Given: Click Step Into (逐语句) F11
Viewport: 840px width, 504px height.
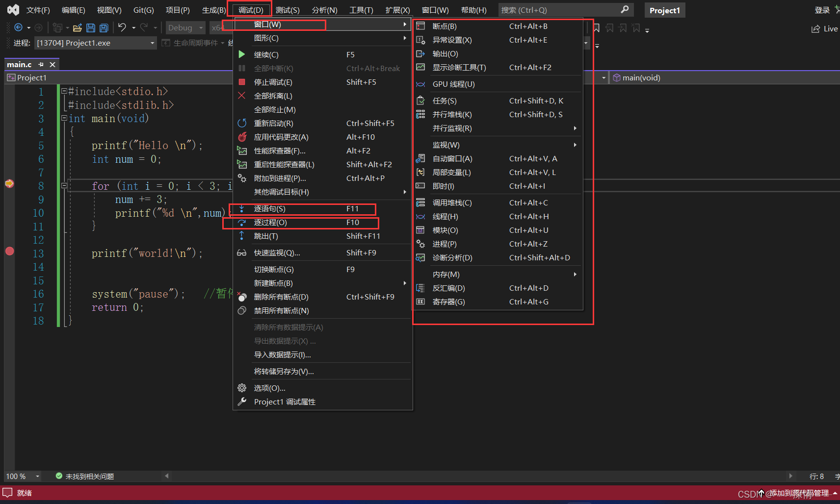Looking at the screenshot, I should pyautogui.click(x=322, y=209).
